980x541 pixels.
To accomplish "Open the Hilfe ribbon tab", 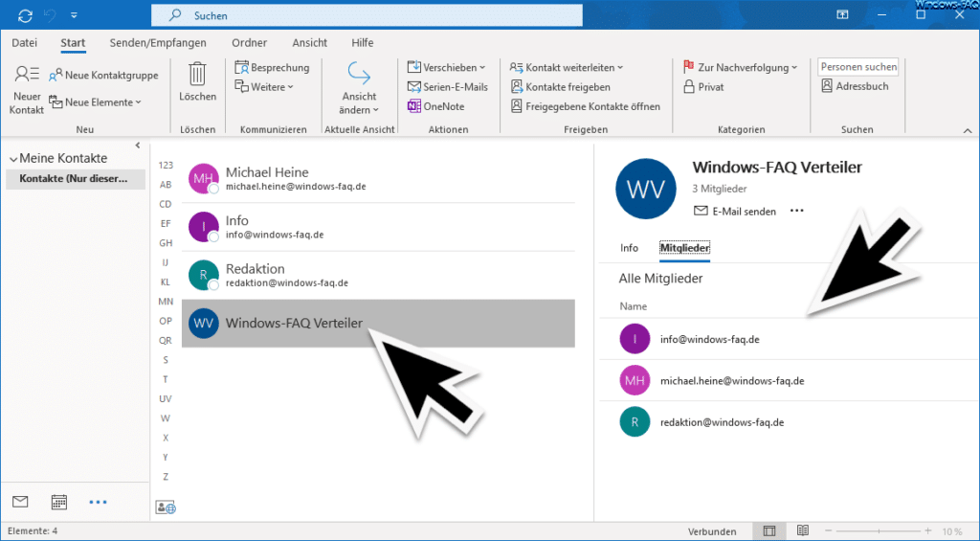I will pyautogui.click(x=363, y=43).
